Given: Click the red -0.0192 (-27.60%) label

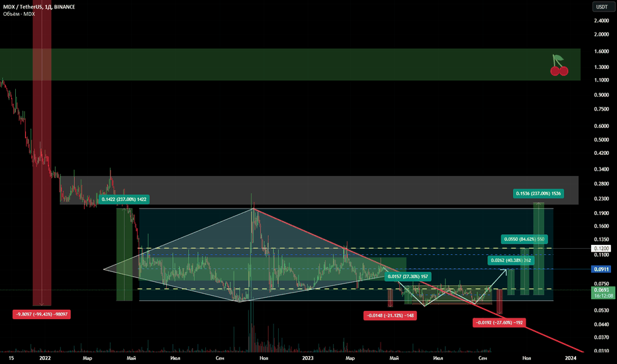Looking at the screenshot, I should 497,322.
